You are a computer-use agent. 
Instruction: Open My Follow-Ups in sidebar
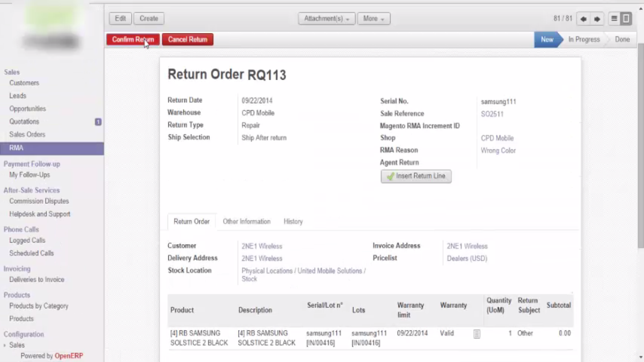coord(29,175)
